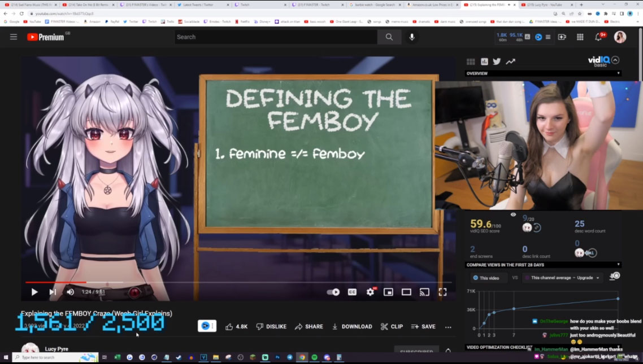
Task: Open the account avatar menu
Action: 620,37
